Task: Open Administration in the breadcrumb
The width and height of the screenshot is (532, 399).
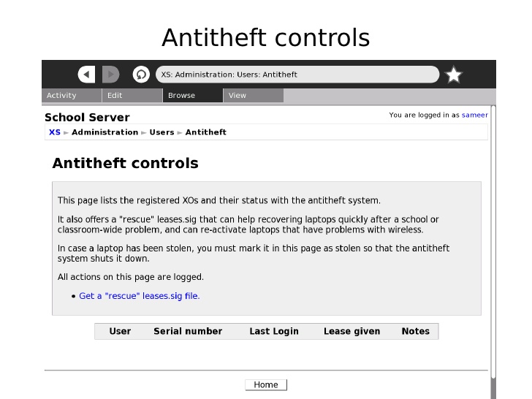Action: [104, 132]
